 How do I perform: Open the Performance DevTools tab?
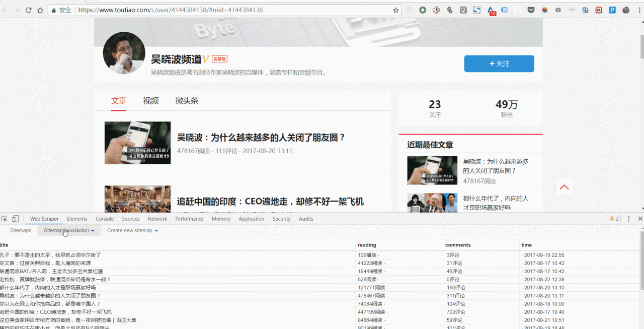190,219
